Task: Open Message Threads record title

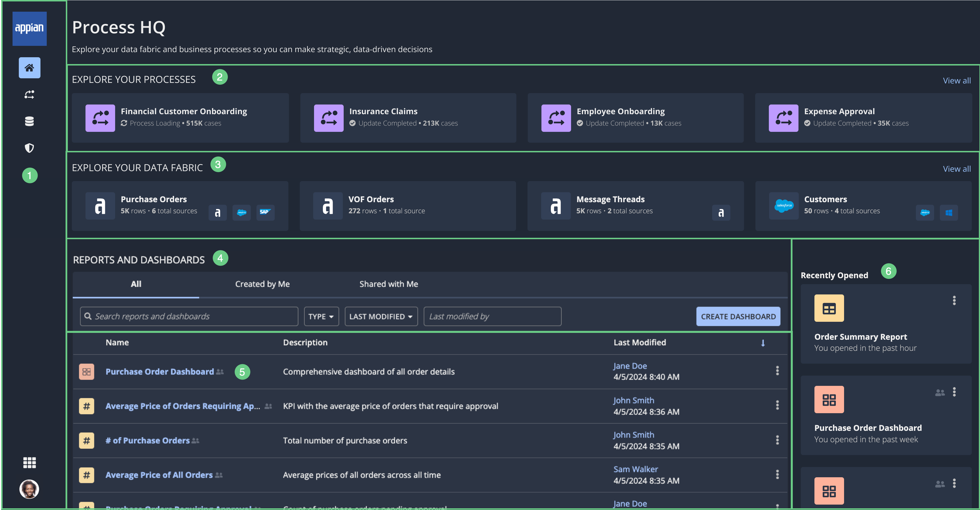Action: [610, 199]
